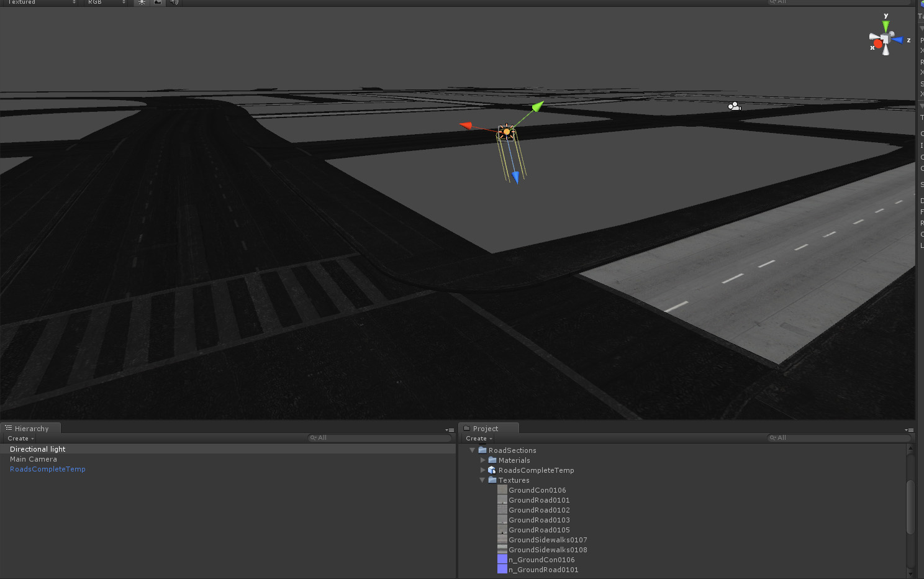Toggle scene lighting sun icon
This screenshot has height=579, width=924.
tap(142, 2)
